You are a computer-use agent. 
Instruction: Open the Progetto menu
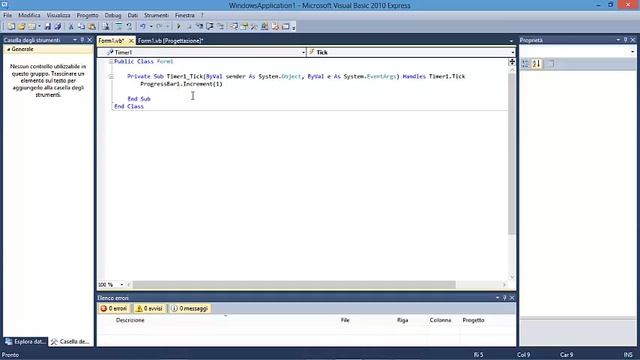(87, 15)
